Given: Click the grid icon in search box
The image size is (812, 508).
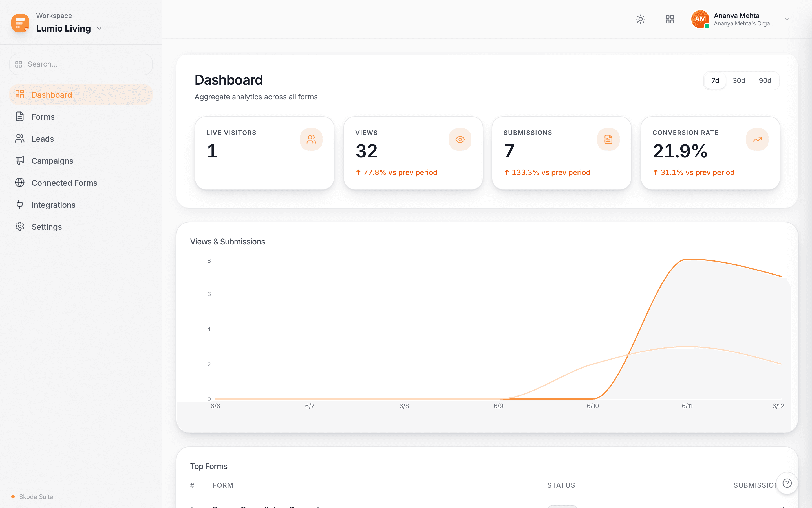Looking at the screenshot, I should [x=19, y=64].
